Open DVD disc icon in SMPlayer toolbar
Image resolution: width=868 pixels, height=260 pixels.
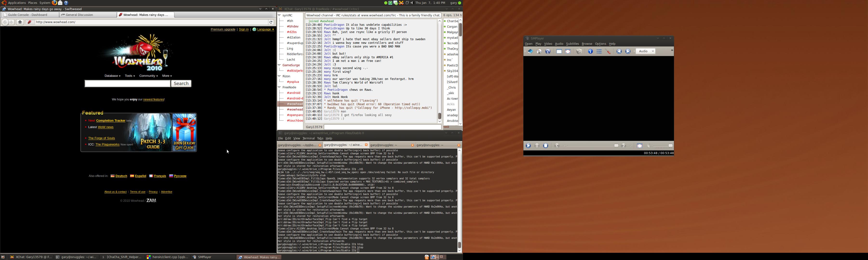click(539, 52)
